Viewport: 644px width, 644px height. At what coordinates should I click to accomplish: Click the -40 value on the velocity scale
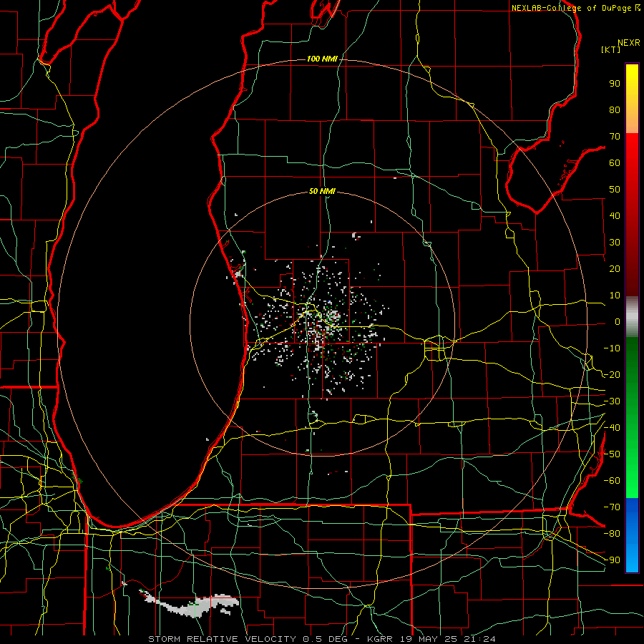[612, 428]
